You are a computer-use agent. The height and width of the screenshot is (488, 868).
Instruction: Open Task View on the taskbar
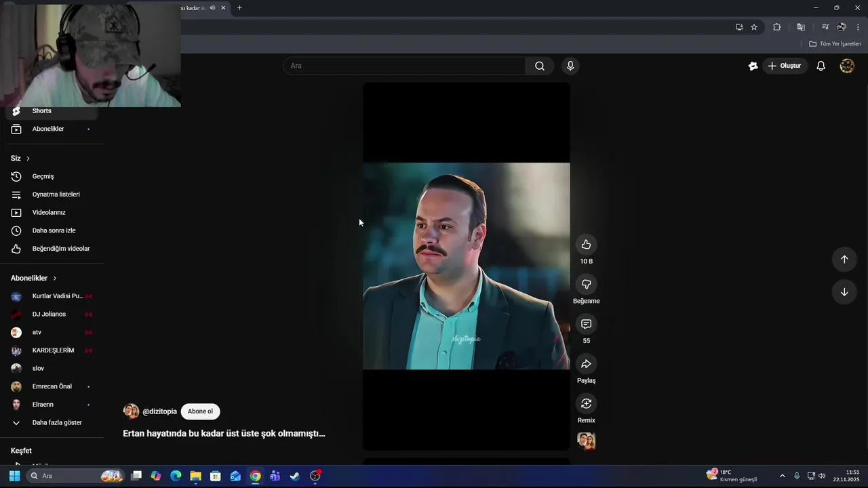point(136,476)
